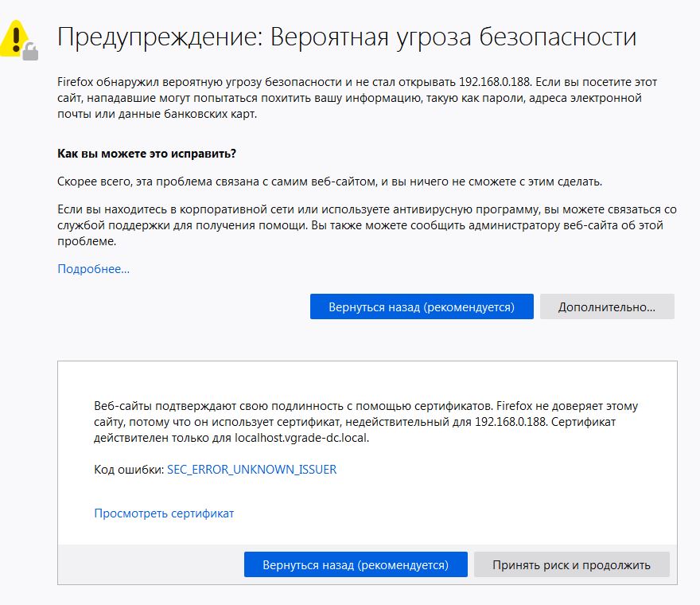Click the grey padlock on warning icon
The width and height of the screenshot is (700, 605).
pos(30,52)
